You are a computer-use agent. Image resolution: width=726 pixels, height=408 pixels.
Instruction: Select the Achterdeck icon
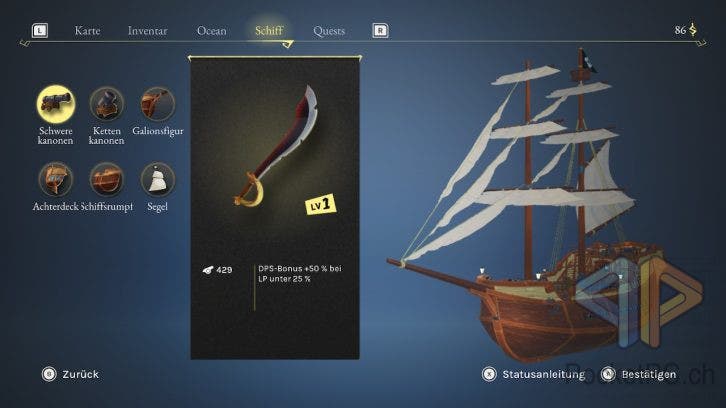(56, 179)
